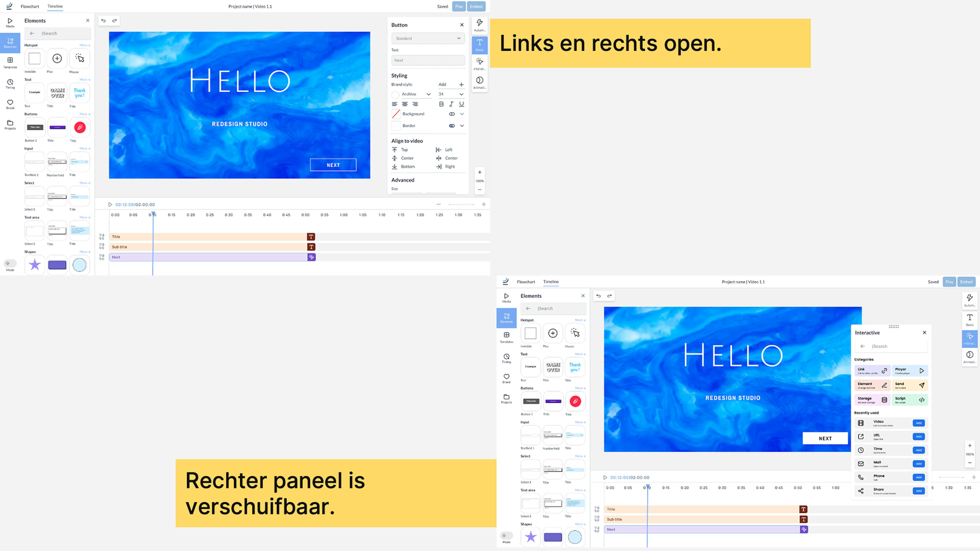
Task: Open the Script category tile
Action: tap(910, 400)
